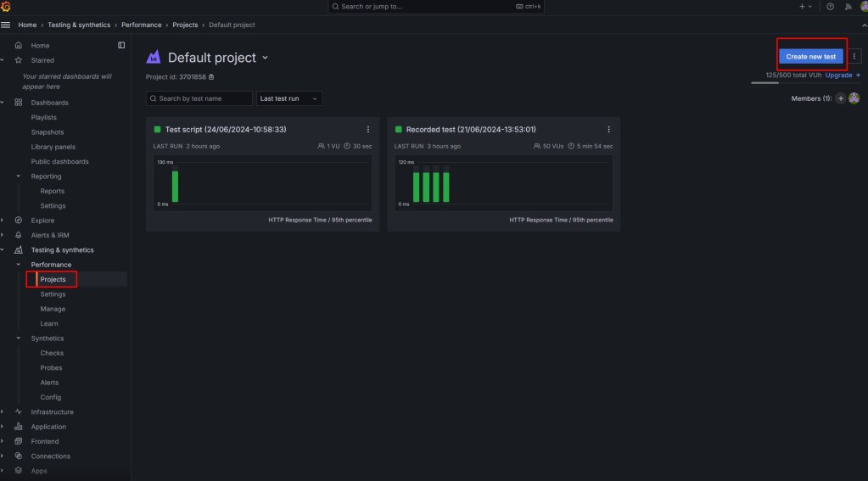
Task: Toggle the hamburger menu icon
Action: [6, 25]
